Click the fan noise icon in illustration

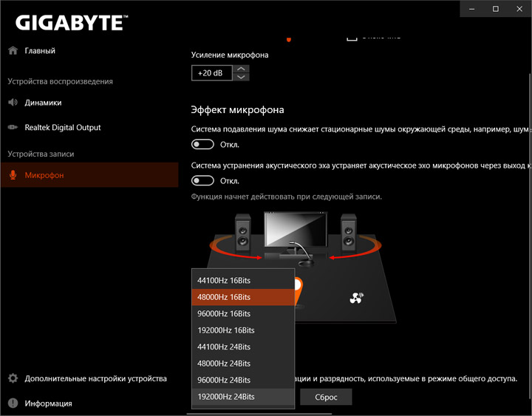coord(357,298)
